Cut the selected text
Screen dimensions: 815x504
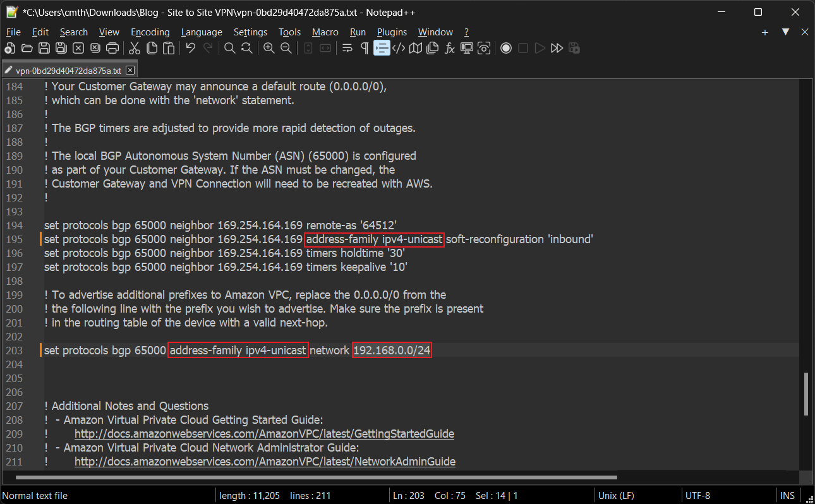tap(135, 48)
